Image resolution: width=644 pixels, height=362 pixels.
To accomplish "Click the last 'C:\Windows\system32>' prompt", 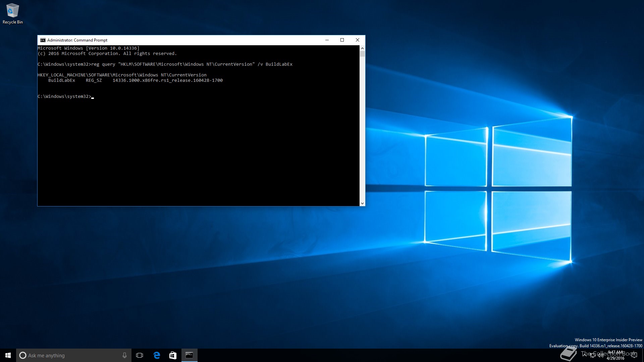I will [64, 97].
